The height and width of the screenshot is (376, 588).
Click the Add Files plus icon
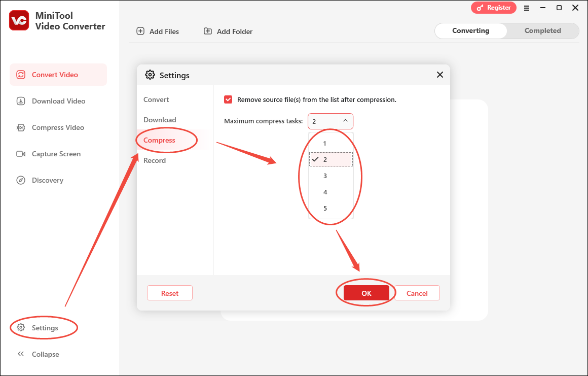tap(140, 31)
